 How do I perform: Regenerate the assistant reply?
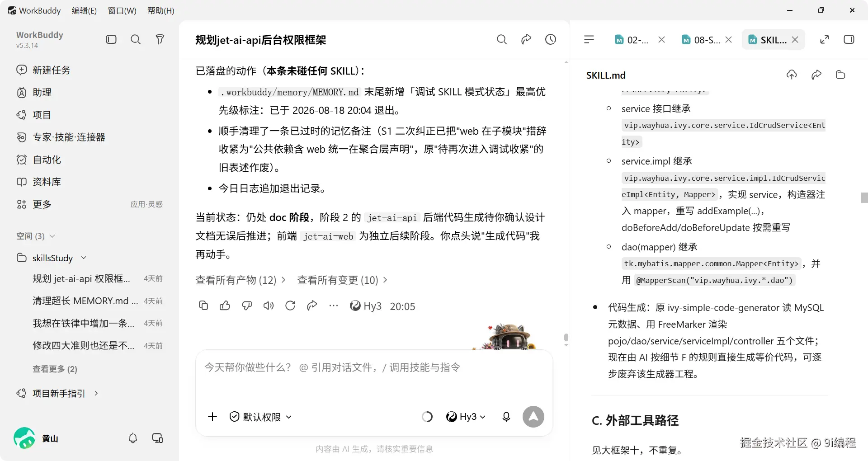click(x=290, y=306)
